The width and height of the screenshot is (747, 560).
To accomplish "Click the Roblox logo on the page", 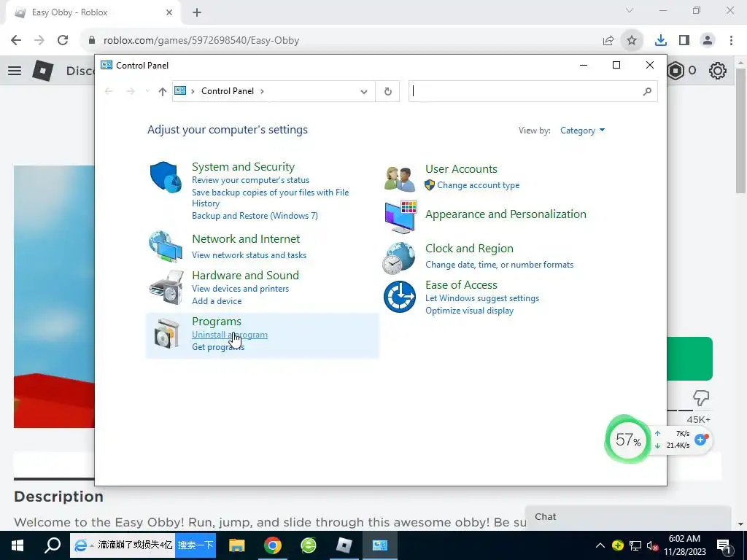I will [43, 71].
